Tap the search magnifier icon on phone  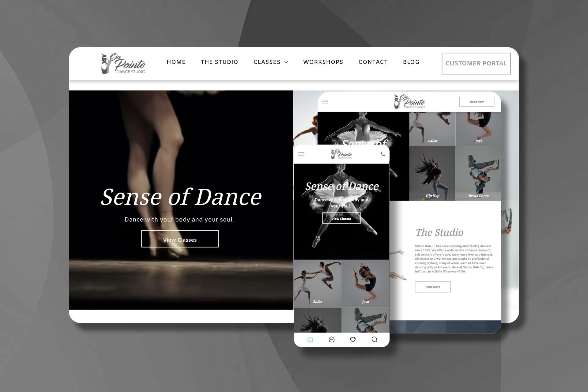[374, 339]
